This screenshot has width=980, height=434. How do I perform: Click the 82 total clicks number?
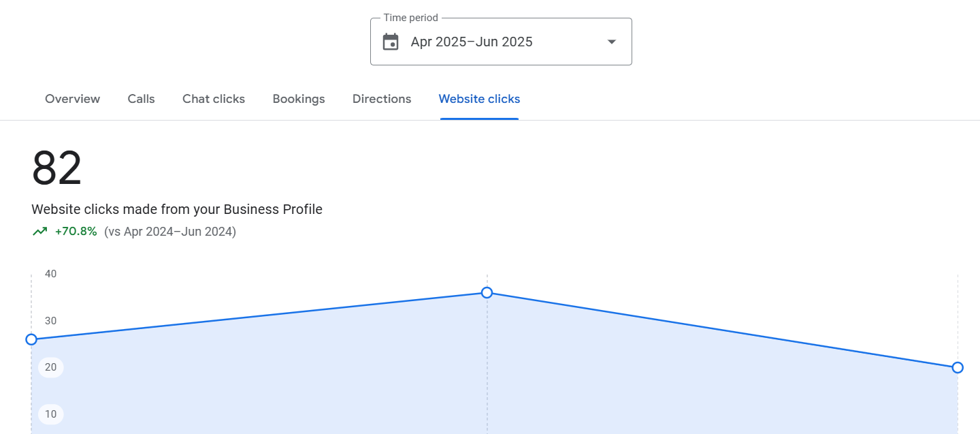tap(56, 168)
